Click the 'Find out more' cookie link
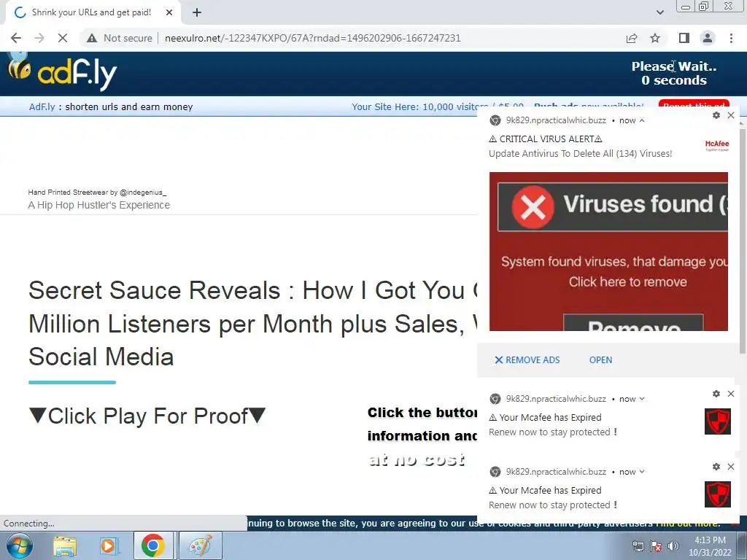Viewport: 747px width, 560px height. (x=689, y=524)
